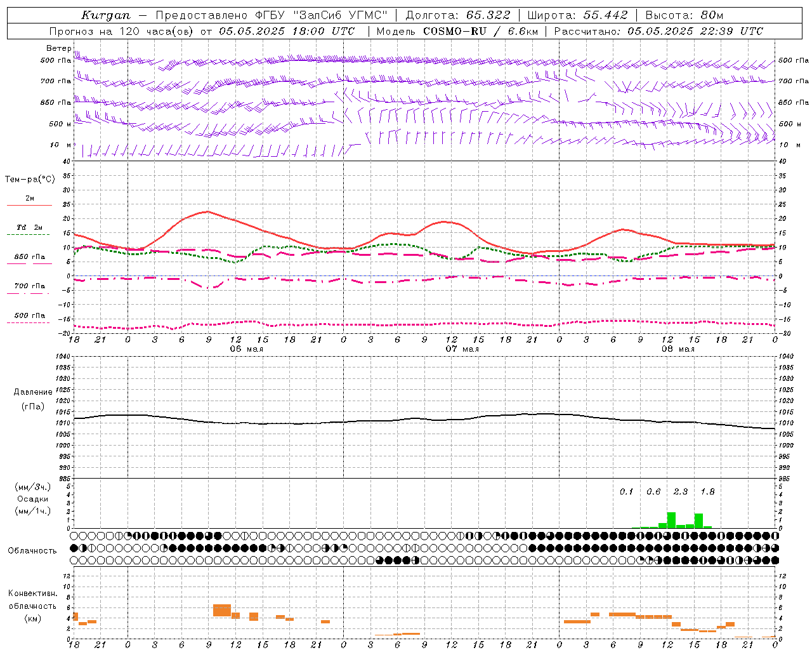
Task: Click the 'Ветер' wind panel label
Action: coord(59,48)
